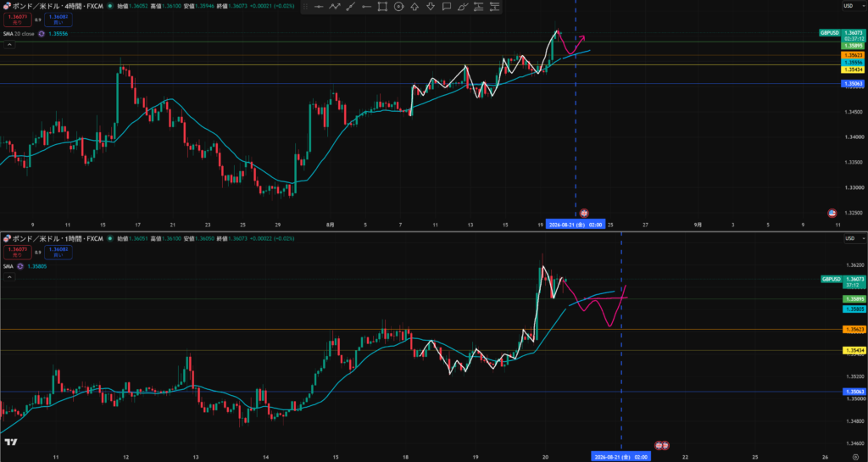Click the purple SMA loading icon on the upper chart
Screen dimensions: 868x462
coord(41,34)
